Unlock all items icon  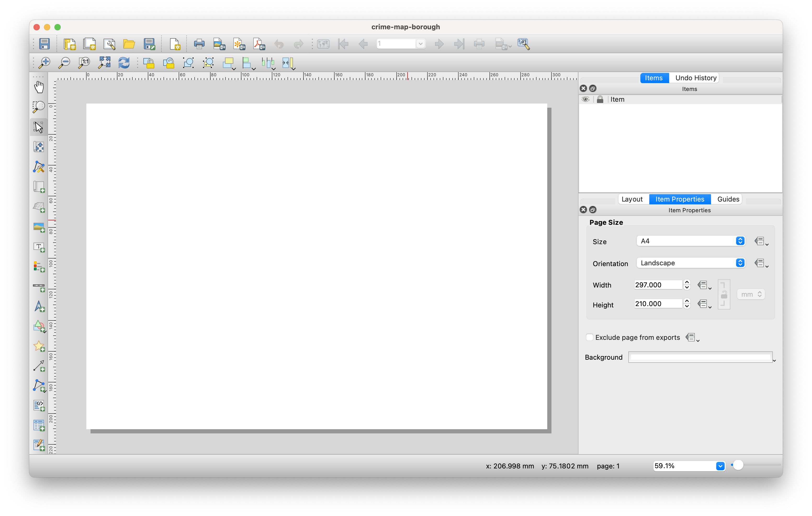click(169, 63)
